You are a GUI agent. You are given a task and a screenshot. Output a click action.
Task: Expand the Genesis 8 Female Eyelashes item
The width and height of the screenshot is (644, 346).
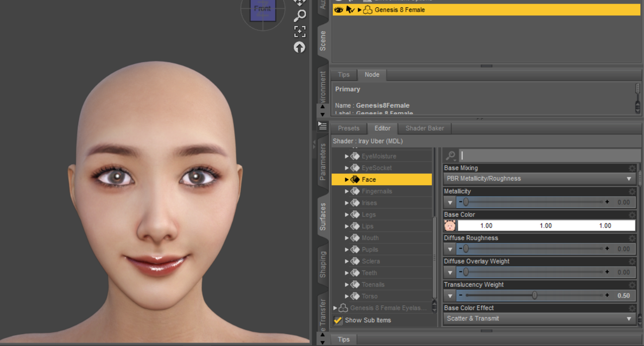(335, 308)
